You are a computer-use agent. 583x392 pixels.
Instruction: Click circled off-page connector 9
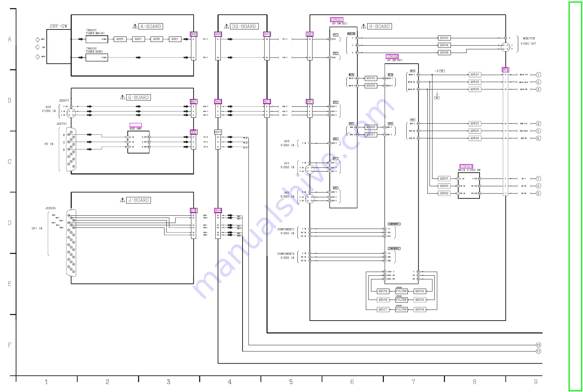tap(538, 193)
